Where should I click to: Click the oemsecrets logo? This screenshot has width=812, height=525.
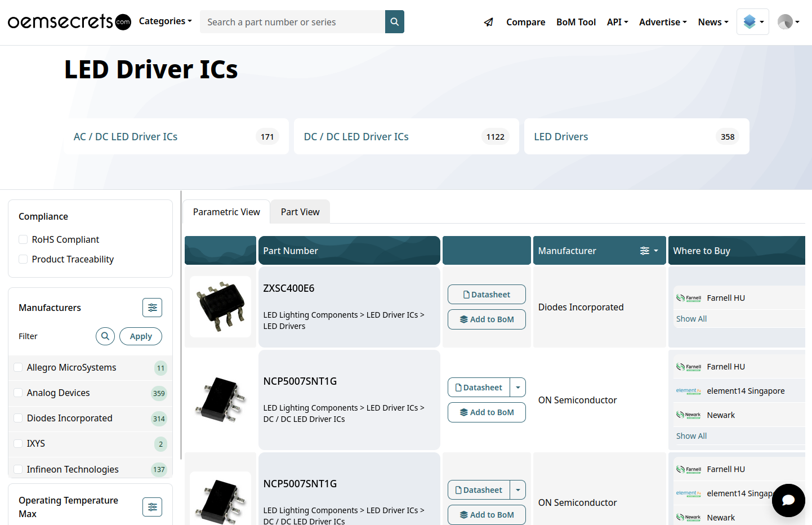click(69, 22)
